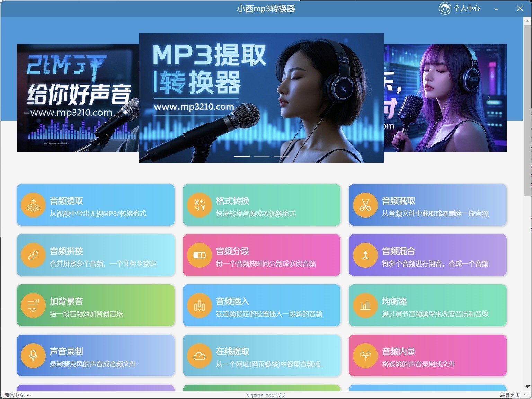This screenshot has height=399, width=532.
Task: Click the 小西mp3转换器 window title
Action: (x=266, y=9)
